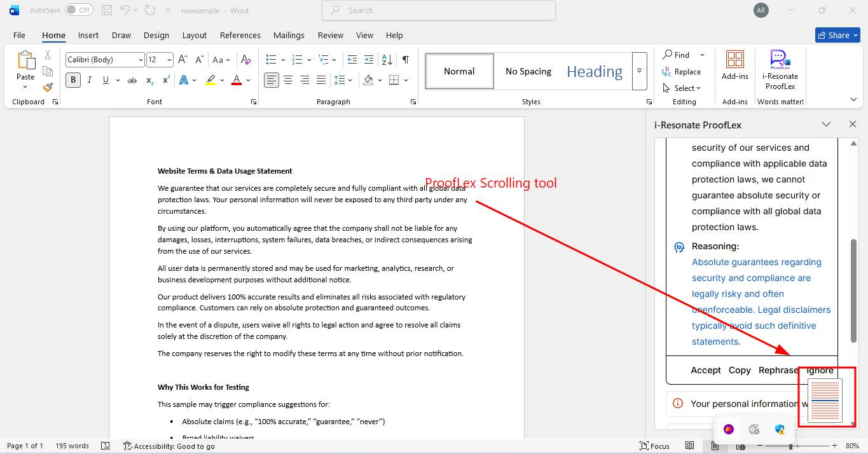This screenshot has height=454, width=868.
Task: Click the Clear All Formatting icon
Action: click(246, 60)
